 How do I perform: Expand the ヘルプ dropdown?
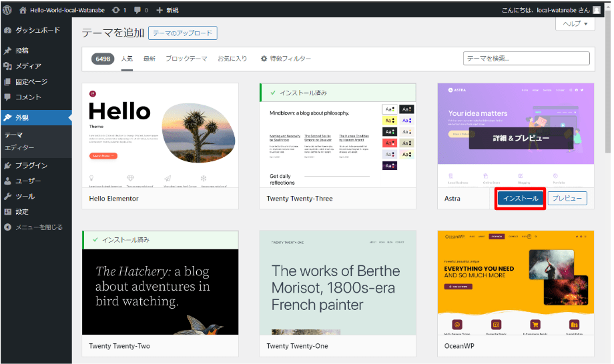pyautogui.click(x=575, y=24)
